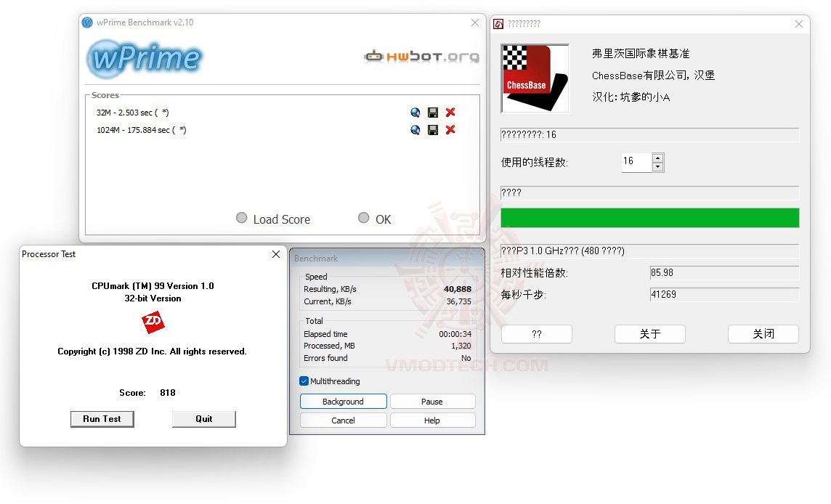Close the wPrime Benchmark window
Screen dimensions: 831x504
click(475, 23)
